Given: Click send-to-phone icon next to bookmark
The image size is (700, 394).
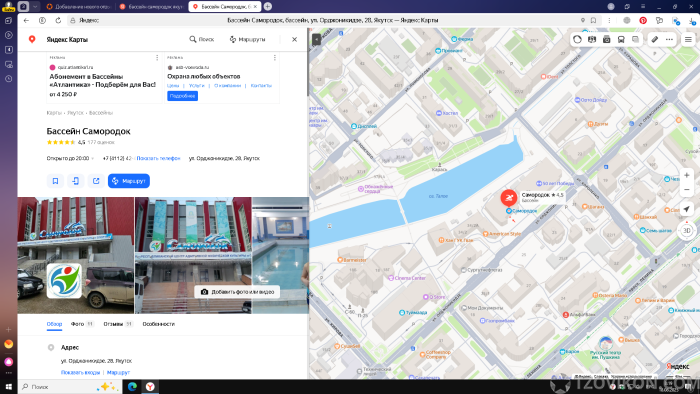Looking at the screenshot, I should coord(75,181).
